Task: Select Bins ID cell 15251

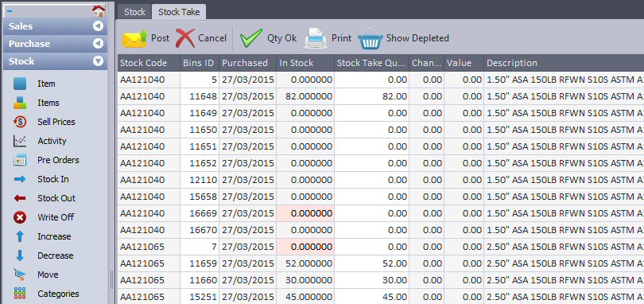Action: click(x=200, y=297)
